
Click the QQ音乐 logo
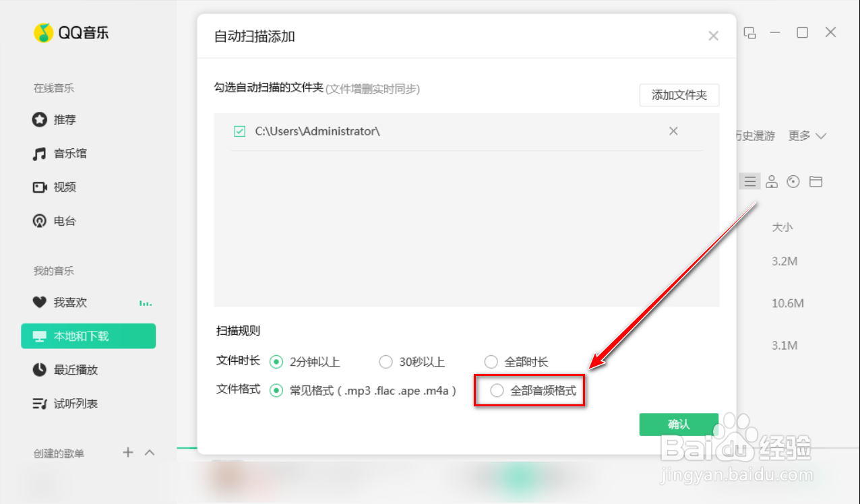tap(71, 32)
